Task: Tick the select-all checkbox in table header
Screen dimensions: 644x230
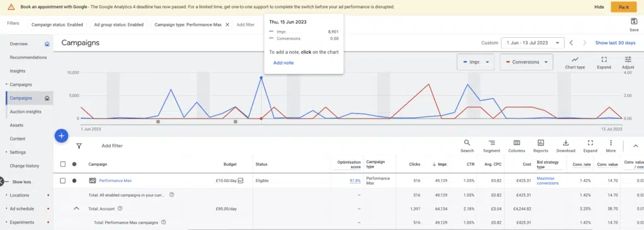Action: pyautogui.click(x=63, y=164)
